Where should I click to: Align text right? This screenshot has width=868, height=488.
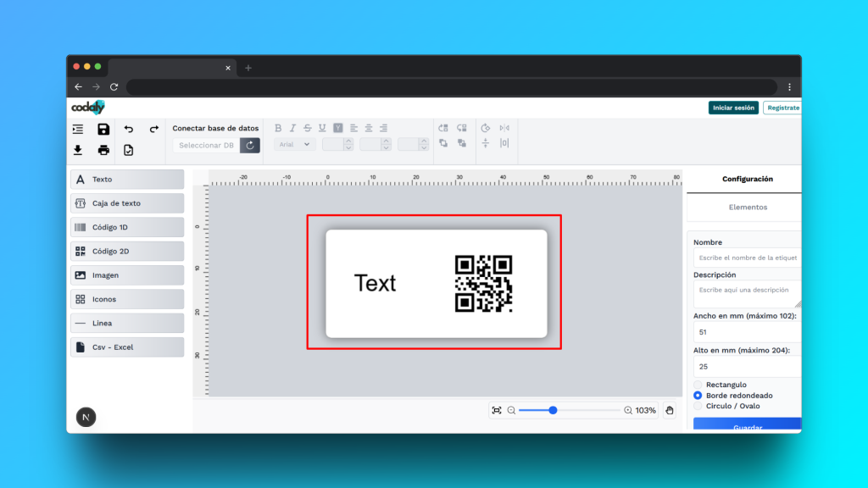coord(384,128)
